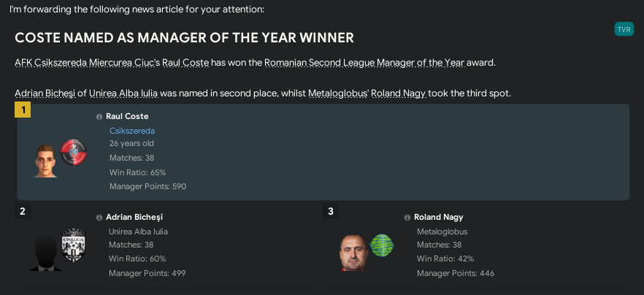Open the Roland Nagy link in article text
The image size is (644, 295).
[399, 93]
